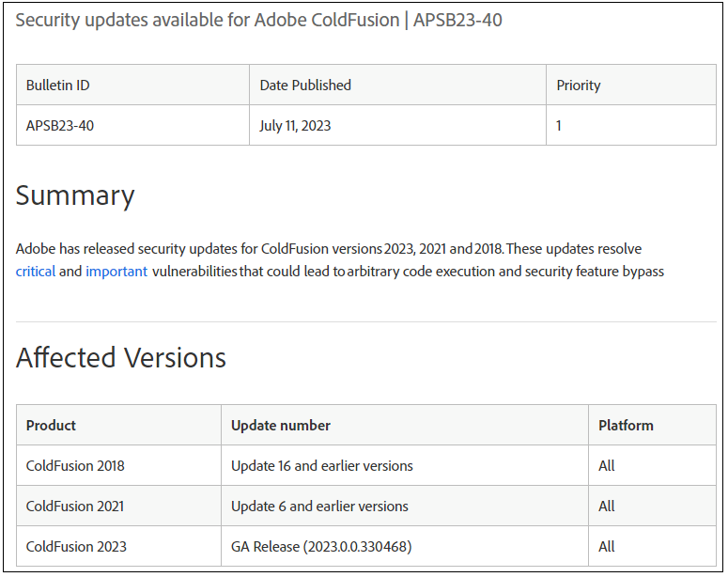Select the priority value '1' cell
Viewport: 728px width, 577px height.
631,125
